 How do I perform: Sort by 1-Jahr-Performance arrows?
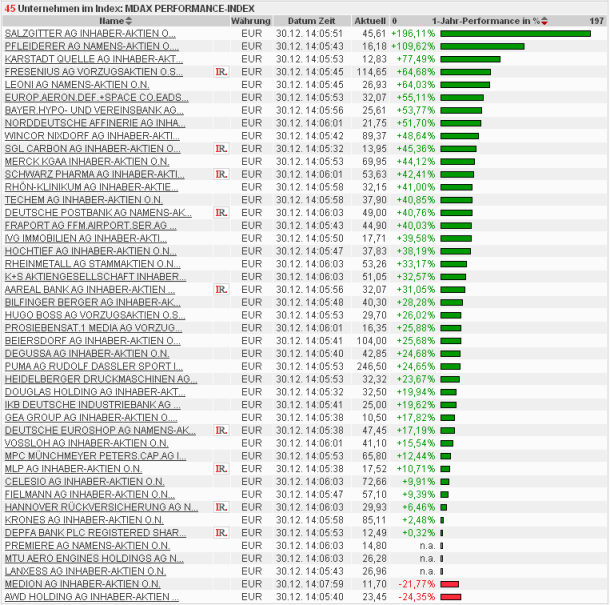pos(545,21)
